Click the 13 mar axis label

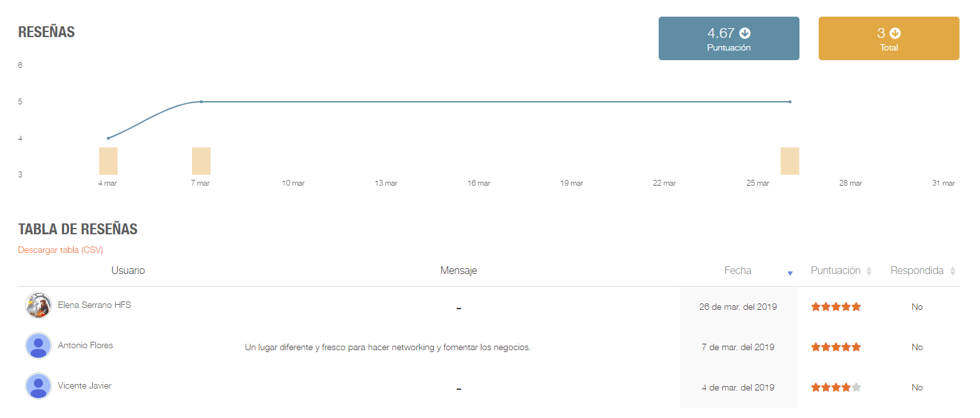pos(386,183)
